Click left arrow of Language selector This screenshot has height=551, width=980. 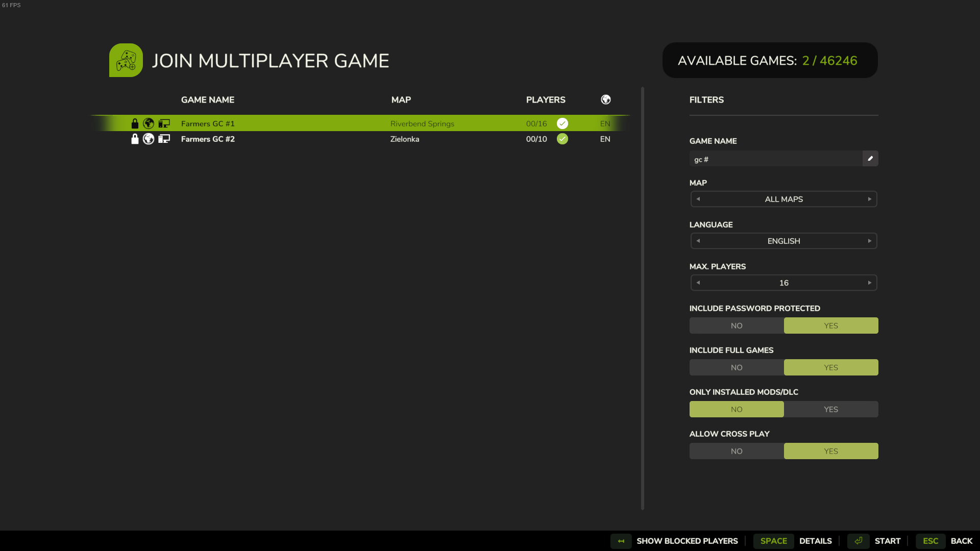(698, 241)
